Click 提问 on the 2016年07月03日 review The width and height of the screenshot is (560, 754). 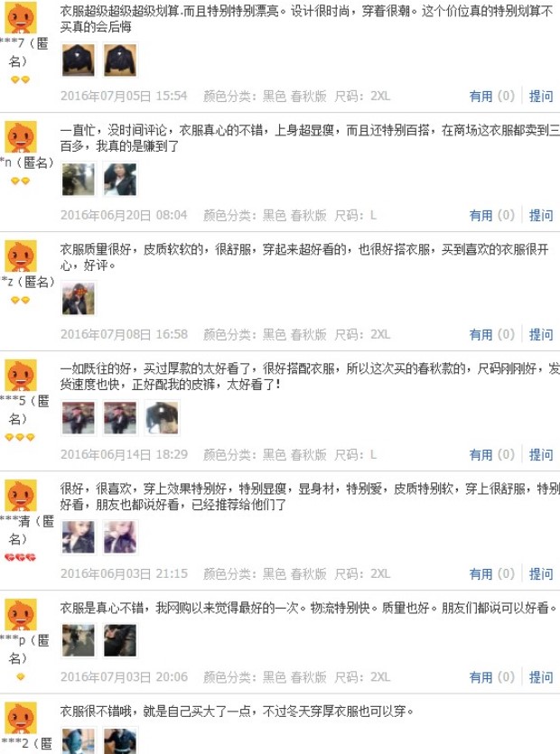tap(541, 677)
